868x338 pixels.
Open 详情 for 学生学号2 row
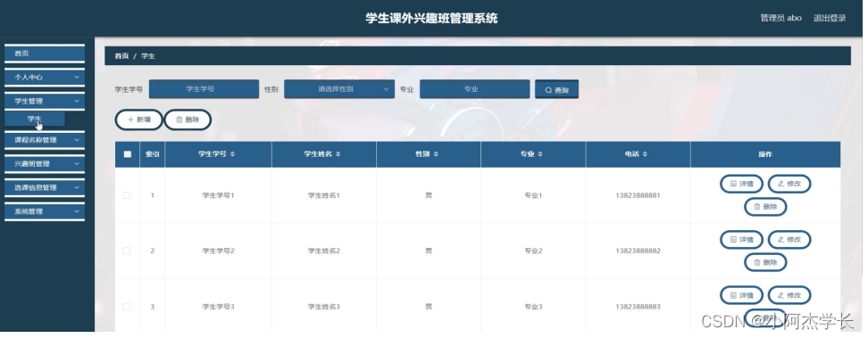click(x=741, y=240)
